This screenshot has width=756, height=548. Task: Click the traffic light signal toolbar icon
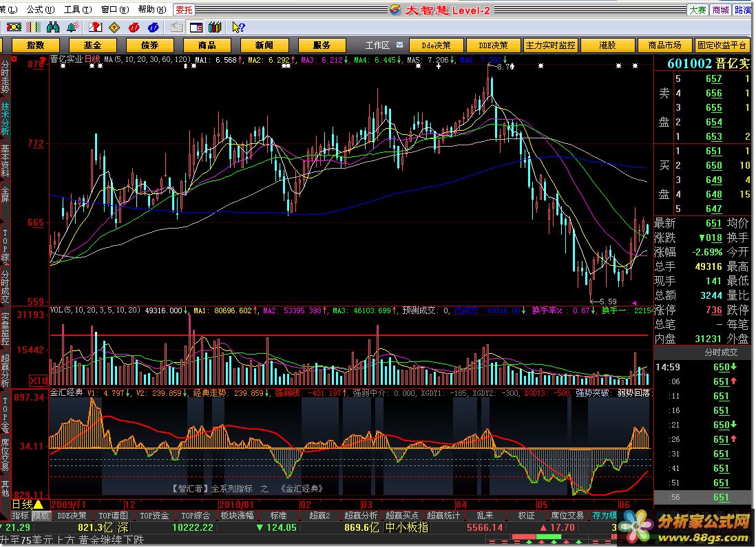click(x=14, y=28)
